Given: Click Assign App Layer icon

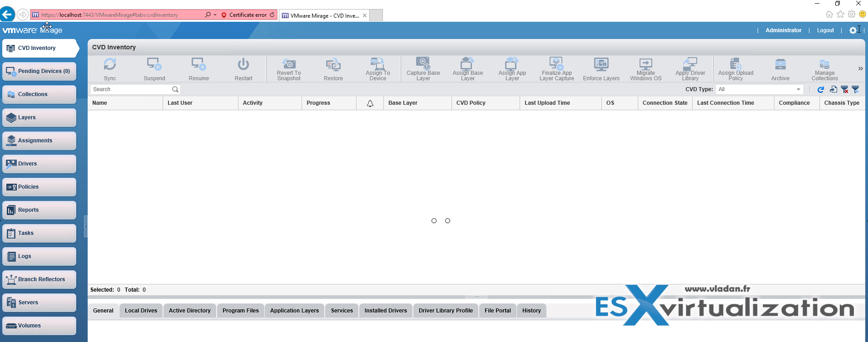Looking at the screenshot, I should (512, 63).
